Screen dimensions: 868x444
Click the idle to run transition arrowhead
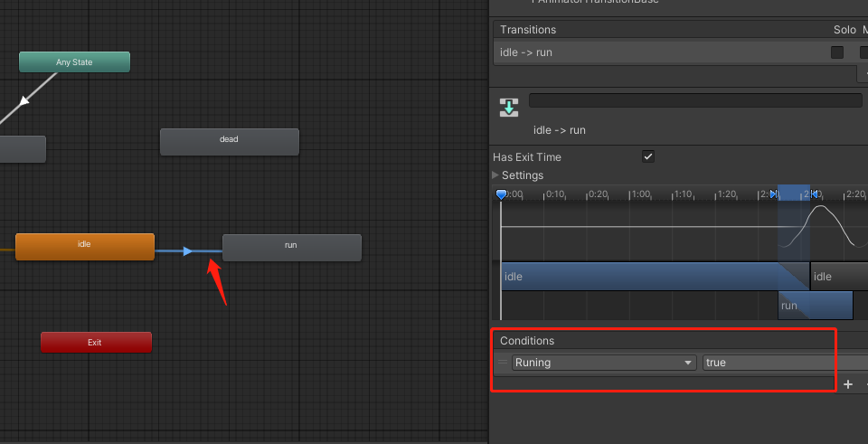coord(188,251)
